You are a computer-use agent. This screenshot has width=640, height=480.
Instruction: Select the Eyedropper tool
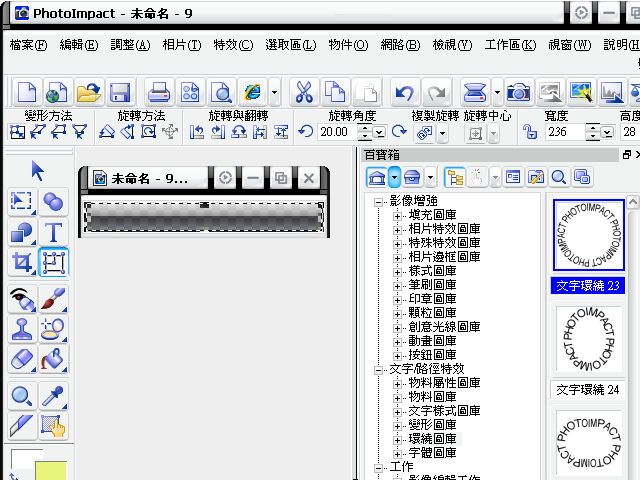53,396
